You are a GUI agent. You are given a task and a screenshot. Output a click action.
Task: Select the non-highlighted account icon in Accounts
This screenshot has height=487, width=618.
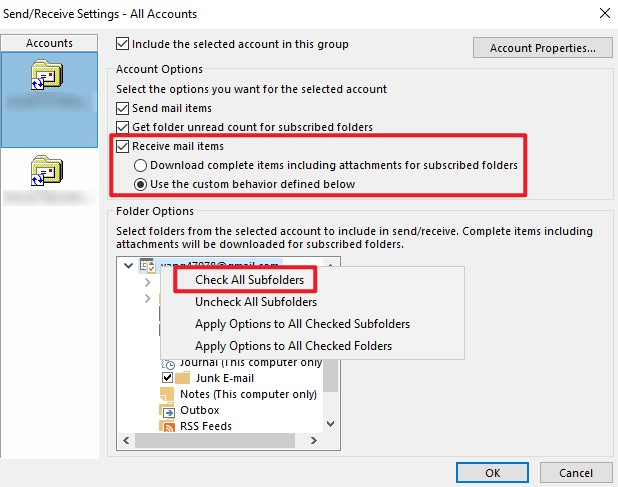click(47, 170)
